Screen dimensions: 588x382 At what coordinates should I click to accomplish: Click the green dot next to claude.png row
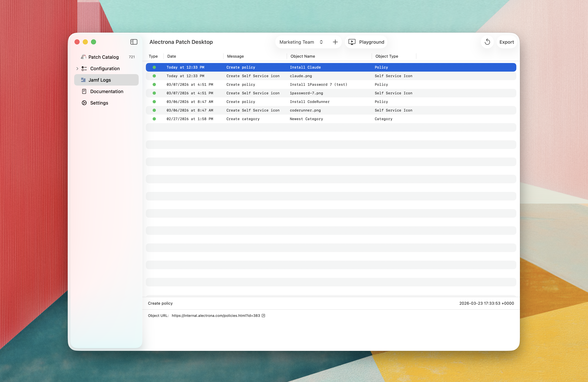tap(154, 76)
